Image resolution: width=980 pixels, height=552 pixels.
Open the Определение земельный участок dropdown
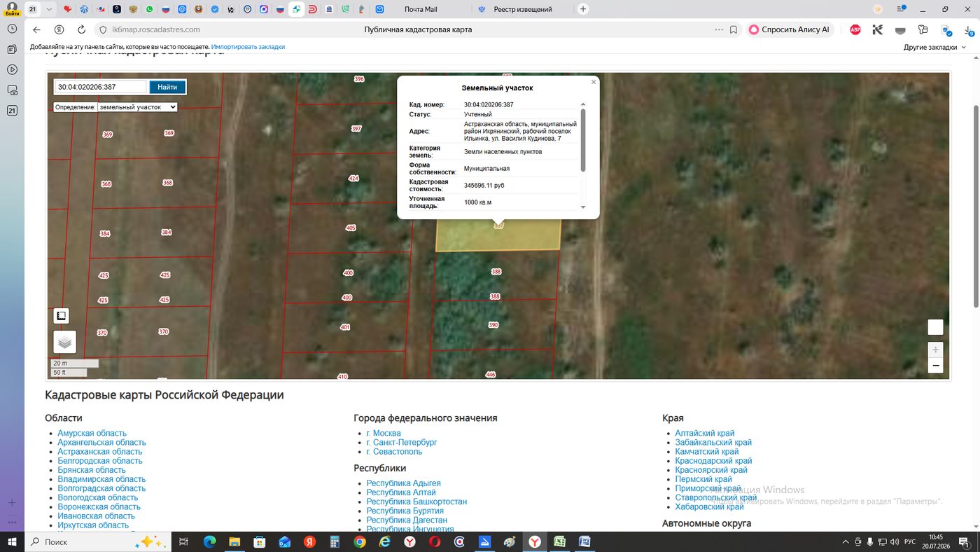(115, 107)
